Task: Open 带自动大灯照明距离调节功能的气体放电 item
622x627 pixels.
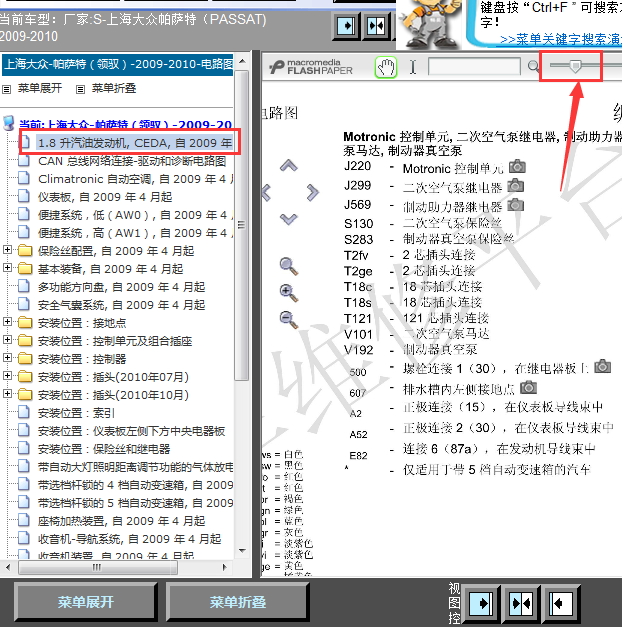Action: click(135, 467)
